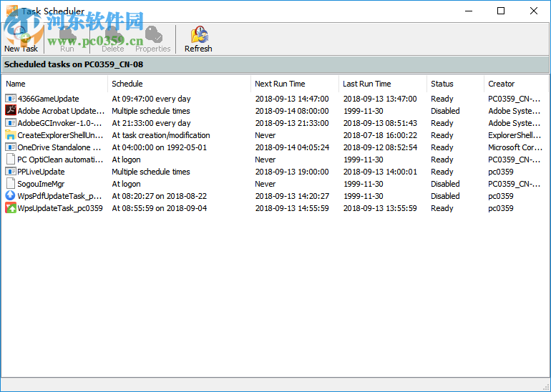551x392 pixels.
Task: Click last run time '2018-09-13 08:51:43'
Action: 380,123
